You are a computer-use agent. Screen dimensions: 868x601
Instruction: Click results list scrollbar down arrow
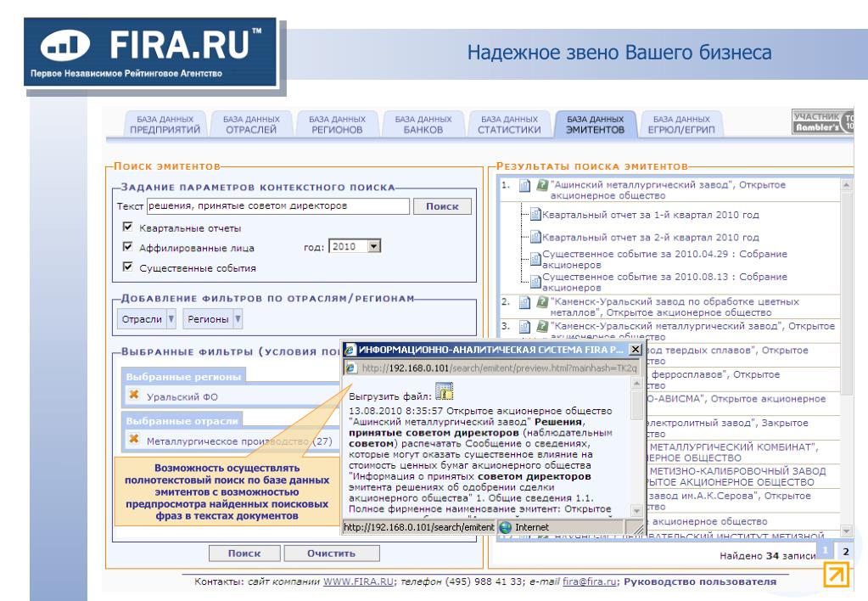point(847,531)
